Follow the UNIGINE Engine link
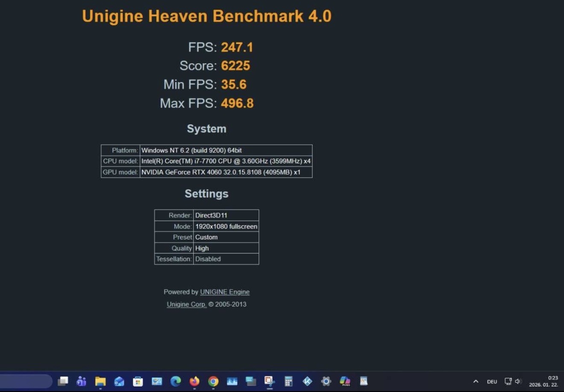This screenshot has height=392, width=564. tap(225, 292)
